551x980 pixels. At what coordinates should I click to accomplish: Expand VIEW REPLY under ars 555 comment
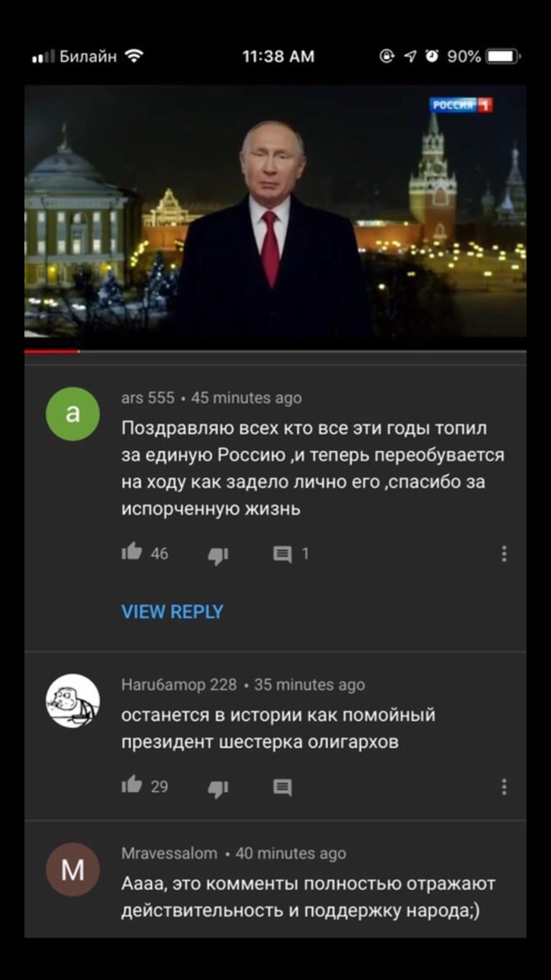(x=172, y=611)
